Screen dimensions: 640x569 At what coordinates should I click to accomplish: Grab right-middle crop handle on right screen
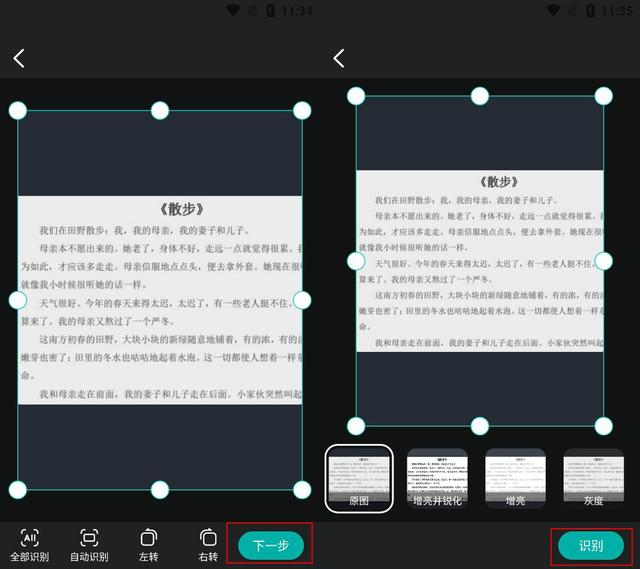[x=604, y=261]
